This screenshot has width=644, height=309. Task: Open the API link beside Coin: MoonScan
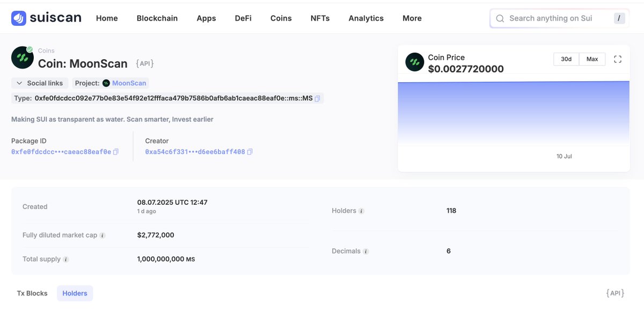(x=145, y=63)
